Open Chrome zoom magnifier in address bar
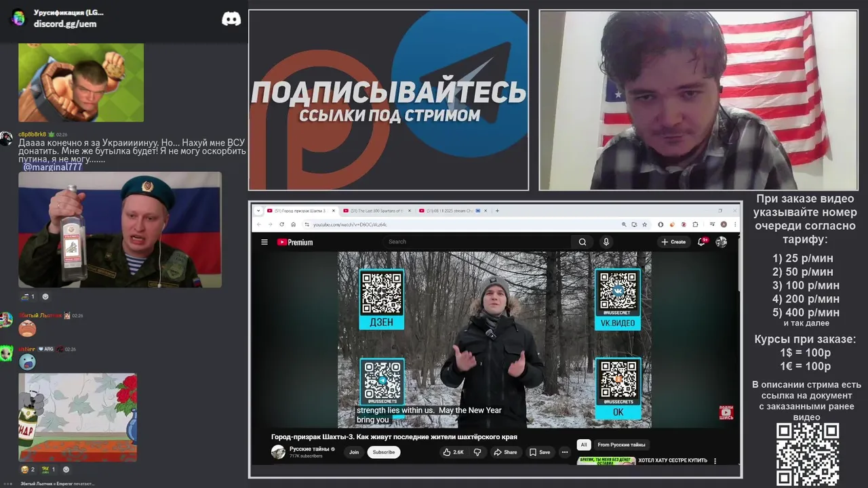This screenshot has height=488, width=868. (x=623, y=224)
